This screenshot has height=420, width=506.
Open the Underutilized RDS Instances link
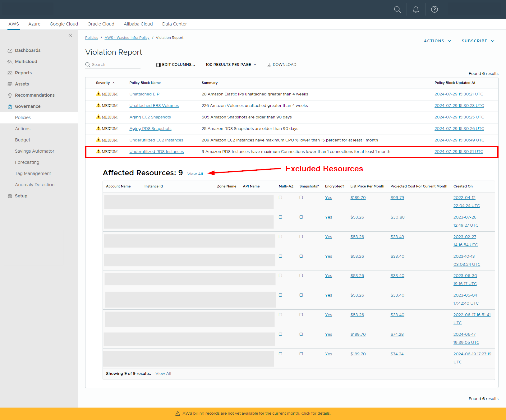click(x=156, y=152)
